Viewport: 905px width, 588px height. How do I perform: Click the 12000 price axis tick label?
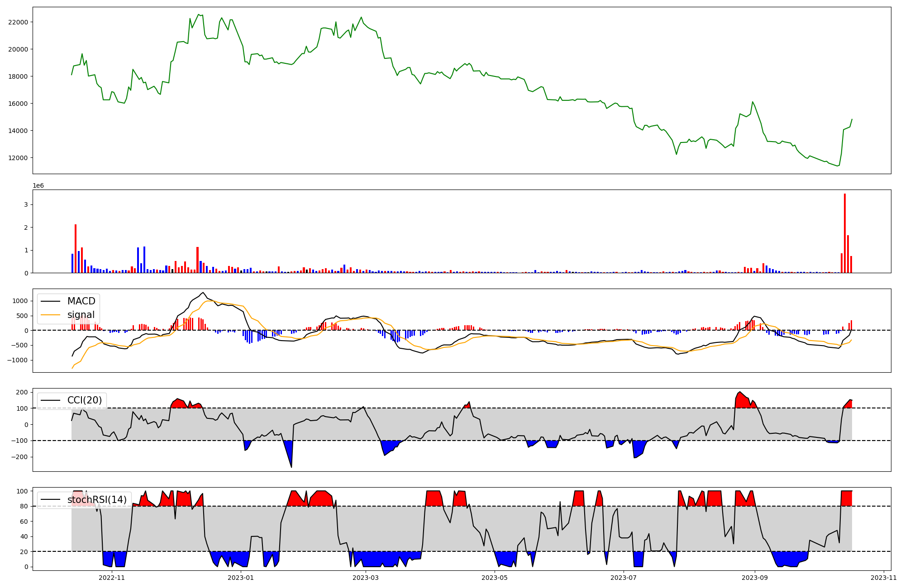point(18,158)
